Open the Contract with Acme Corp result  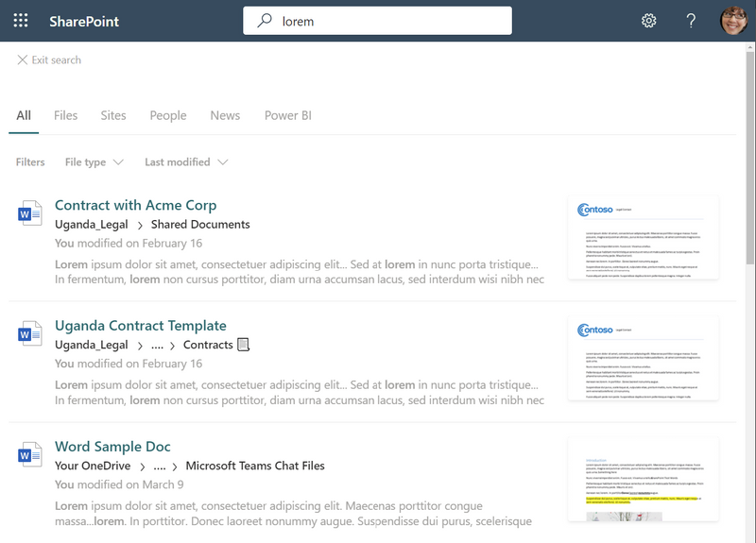click(x=135, y=205)
